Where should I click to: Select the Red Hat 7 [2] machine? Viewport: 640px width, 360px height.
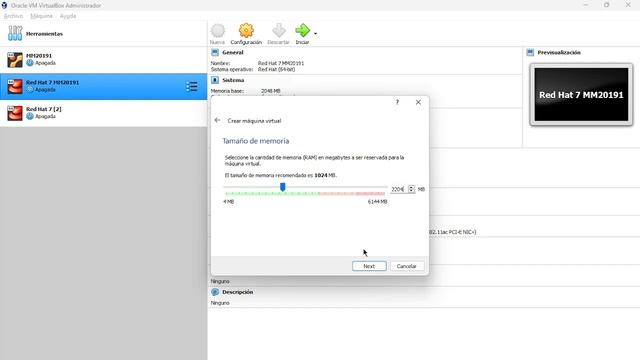[103, 113]
